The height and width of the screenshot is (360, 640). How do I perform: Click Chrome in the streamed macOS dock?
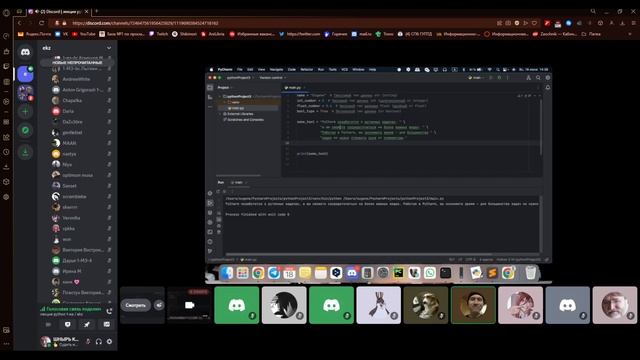258,273
